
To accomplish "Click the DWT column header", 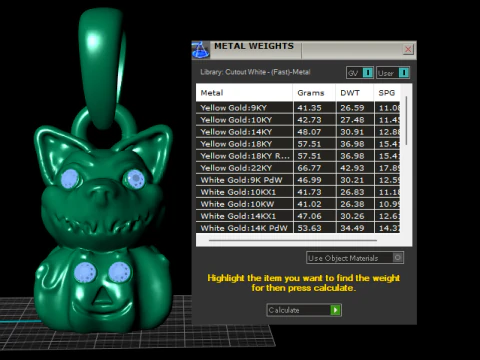I will click(354, 93).
